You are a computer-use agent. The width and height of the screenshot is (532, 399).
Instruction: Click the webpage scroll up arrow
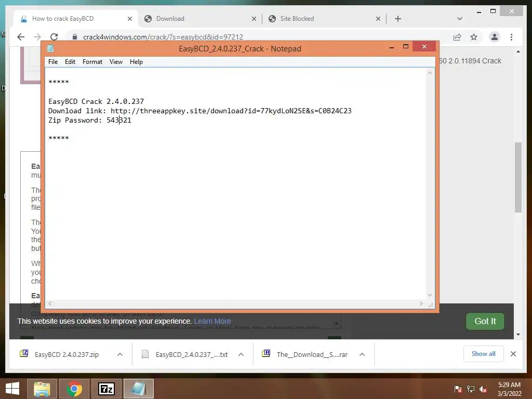(x=518, y=51)
